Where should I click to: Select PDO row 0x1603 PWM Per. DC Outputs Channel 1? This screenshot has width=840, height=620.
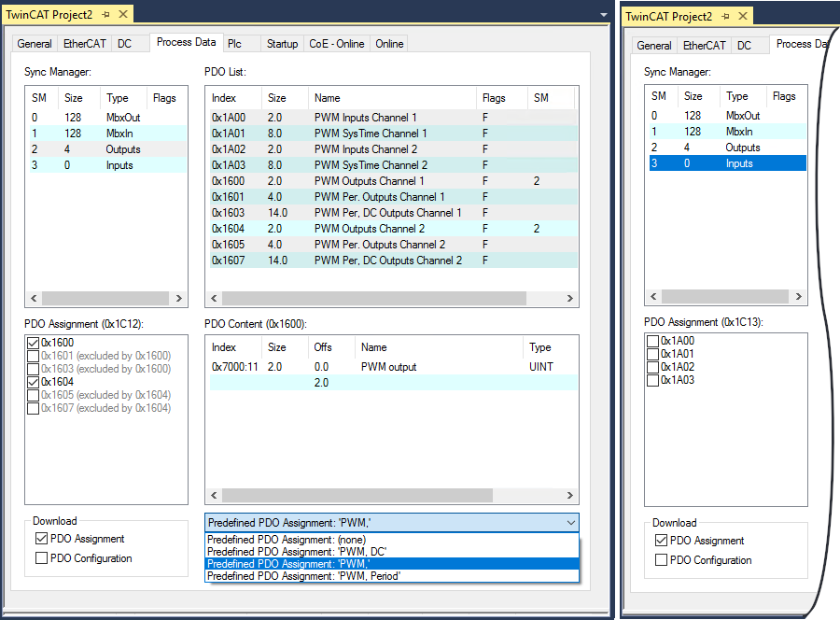pos(393,213)
